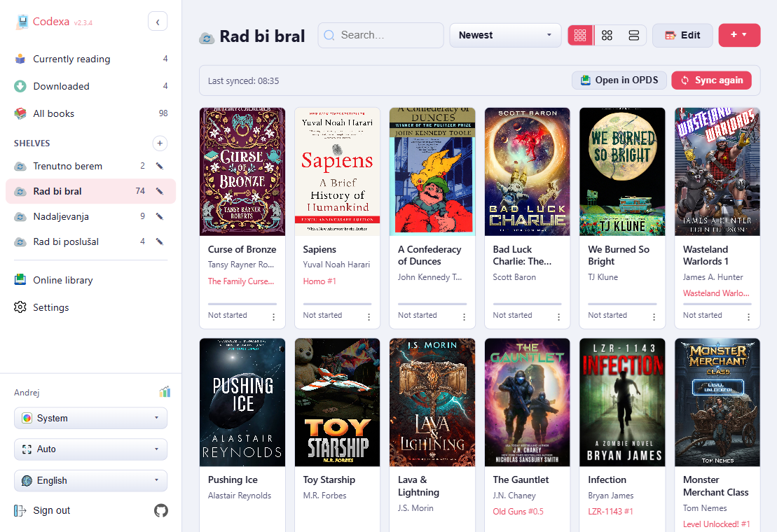Follow the Homo #1 series link

point(319,281)
